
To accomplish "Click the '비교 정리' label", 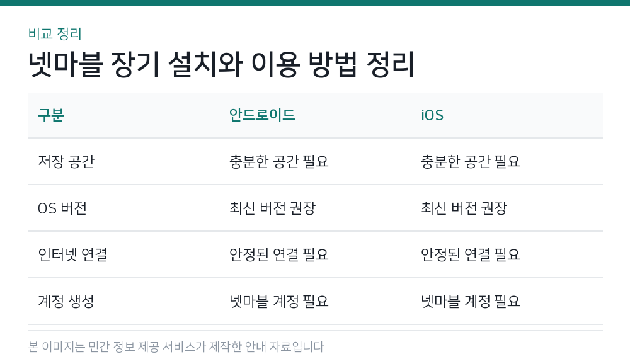I will [55, 34].
